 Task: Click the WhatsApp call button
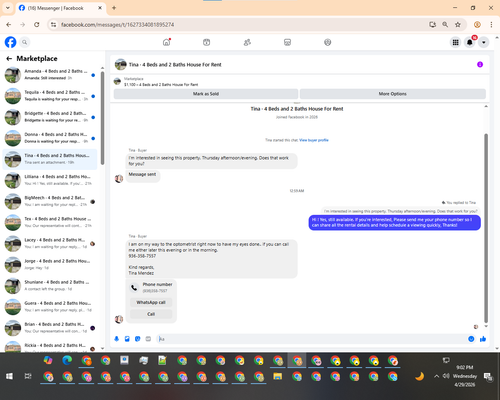[x=151, y=302]
